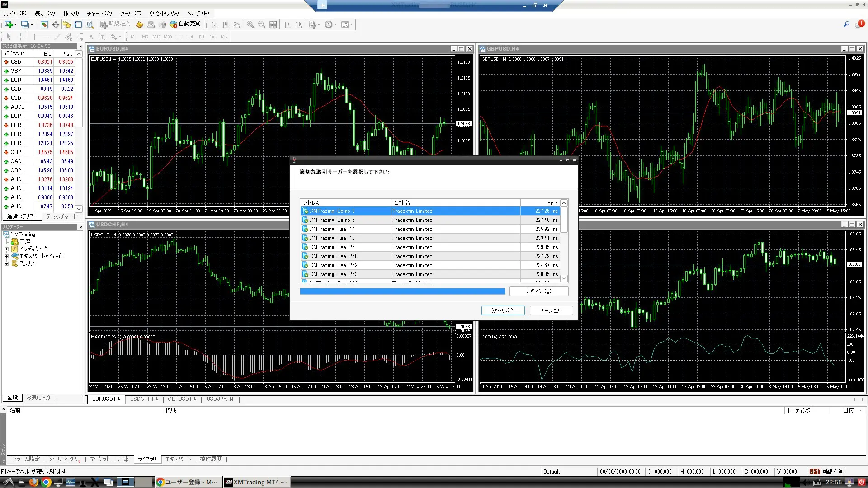Click the tile windows grid icon
Screen dimensions: 868x488
pyautogui.click(x=273, y=24)
